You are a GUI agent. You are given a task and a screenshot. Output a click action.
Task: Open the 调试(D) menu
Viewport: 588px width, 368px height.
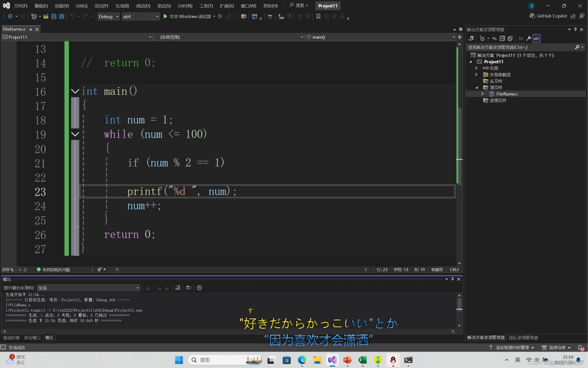pyautogui.click(x=143, y=6)
